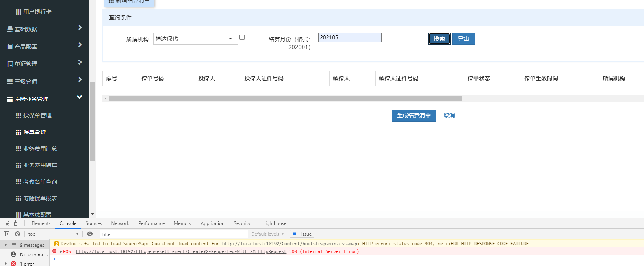
Task: Click the icon beside 基础数据
Action: point(10,29)
